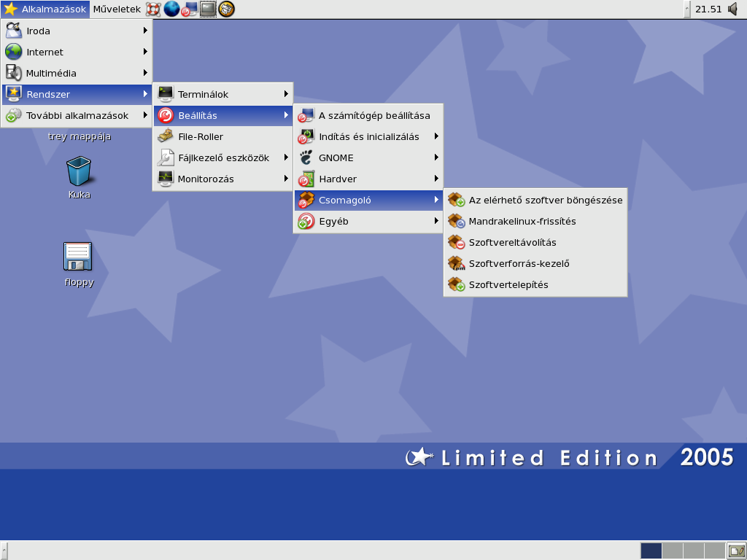Click the A számítógép beállítása icon
This screenshot has width=747, height=560.
pos(306,115)
